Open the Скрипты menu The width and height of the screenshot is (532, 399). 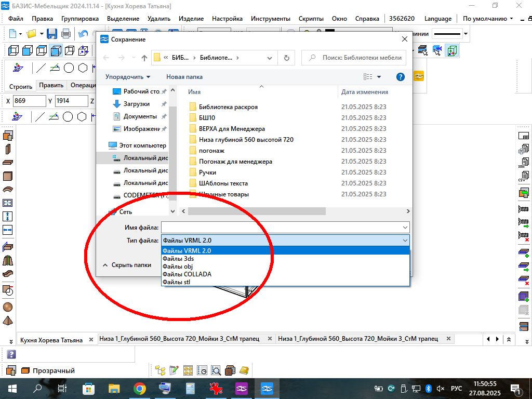[311, 19]
